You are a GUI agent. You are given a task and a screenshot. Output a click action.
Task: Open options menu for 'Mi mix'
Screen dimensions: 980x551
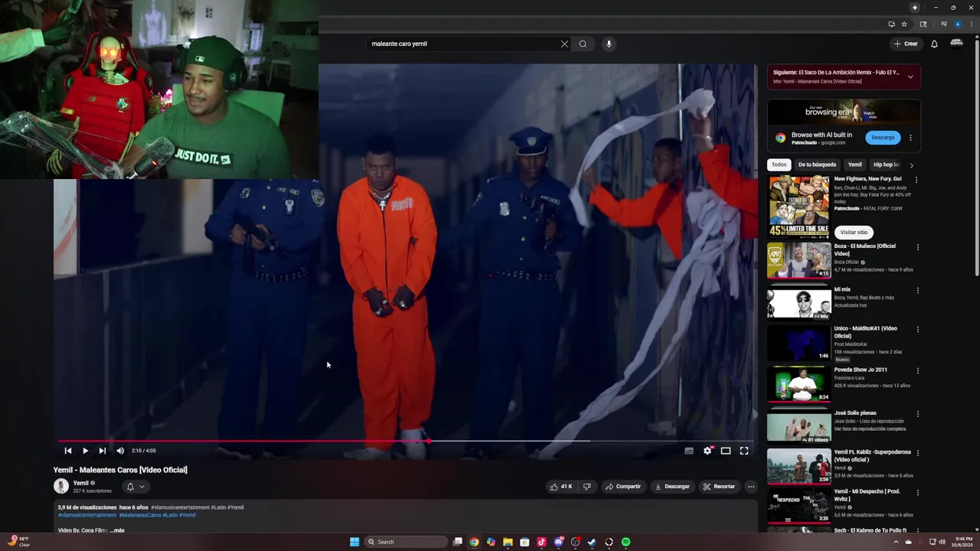click(918, 291)
